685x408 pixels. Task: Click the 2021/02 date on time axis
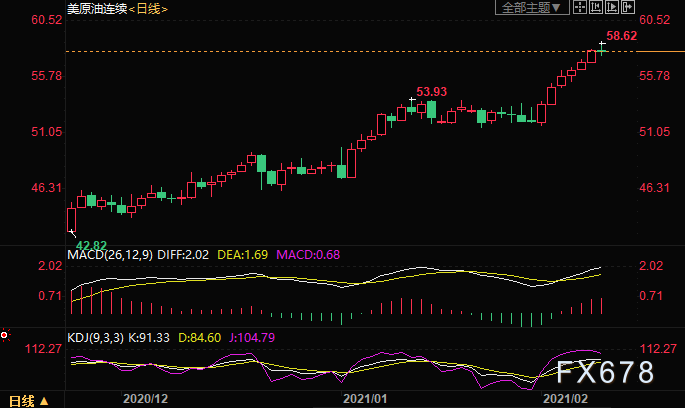pyautogui.click(x=565, y=398)
